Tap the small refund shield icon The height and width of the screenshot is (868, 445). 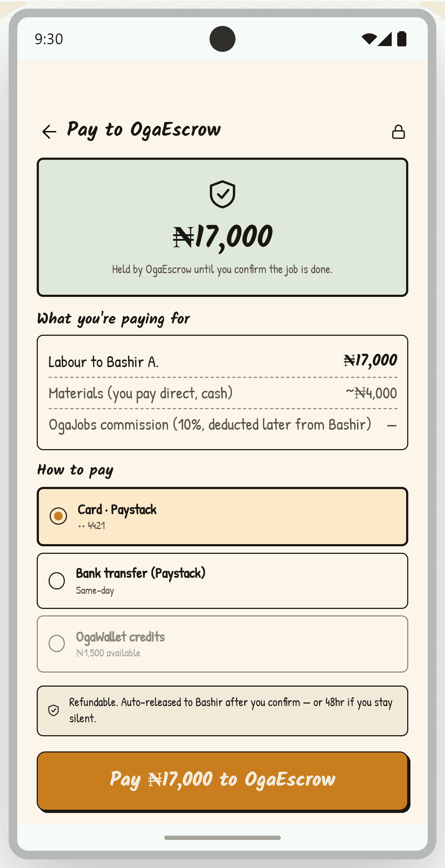[54, 710]
